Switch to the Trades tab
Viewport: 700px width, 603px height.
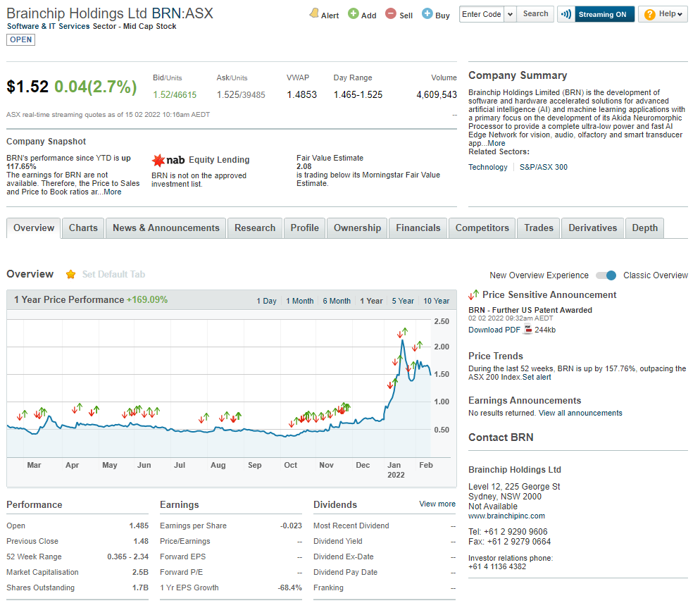(539, 228)
